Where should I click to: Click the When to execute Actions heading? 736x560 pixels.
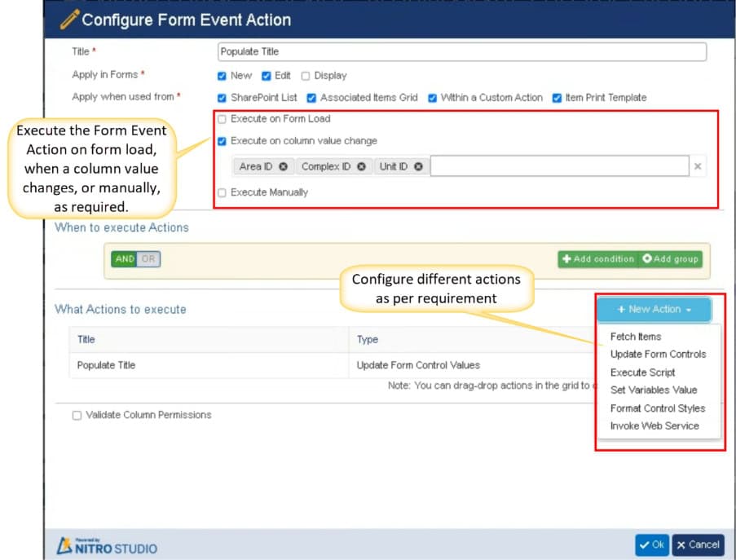(x=121, y=227)
